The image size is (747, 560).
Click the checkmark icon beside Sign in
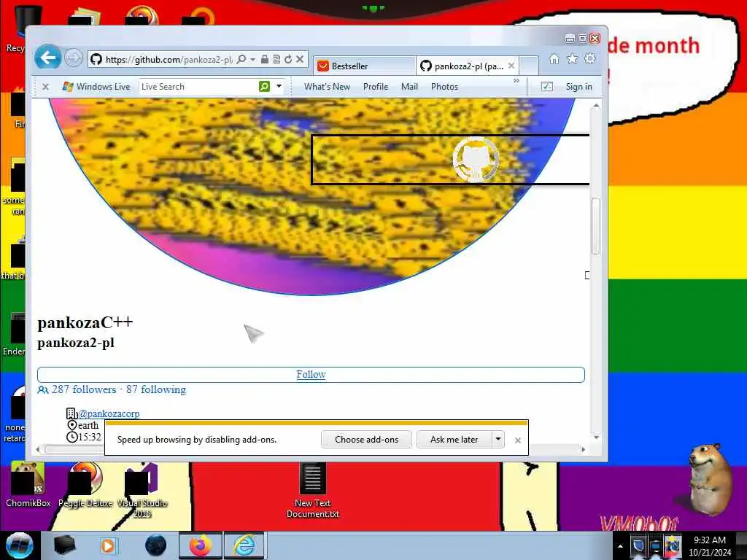(x=547, y=87)
